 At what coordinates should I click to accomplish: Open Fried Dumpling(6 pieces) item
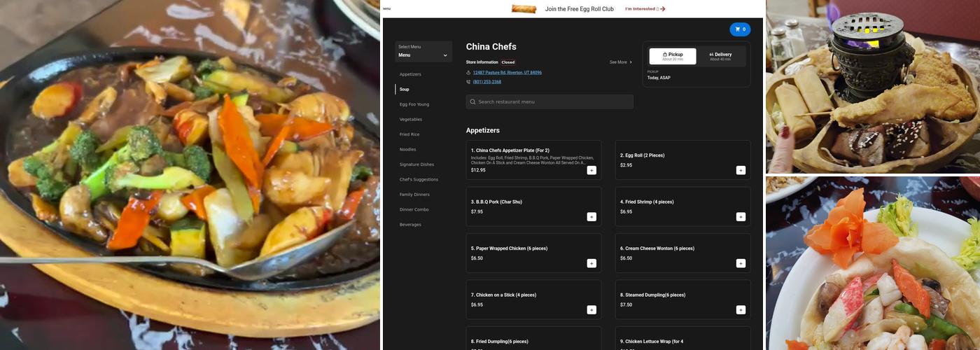[533, 339]
